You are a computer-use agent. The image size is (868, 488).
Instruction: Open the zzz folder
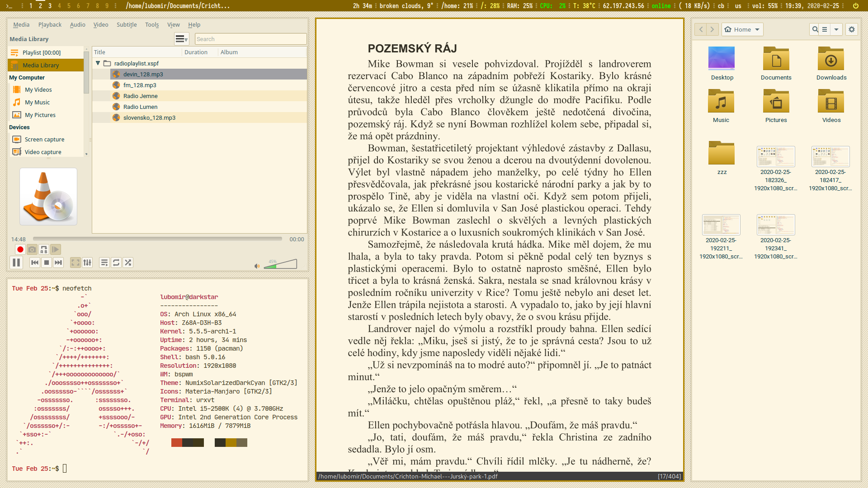coord(722,158)
